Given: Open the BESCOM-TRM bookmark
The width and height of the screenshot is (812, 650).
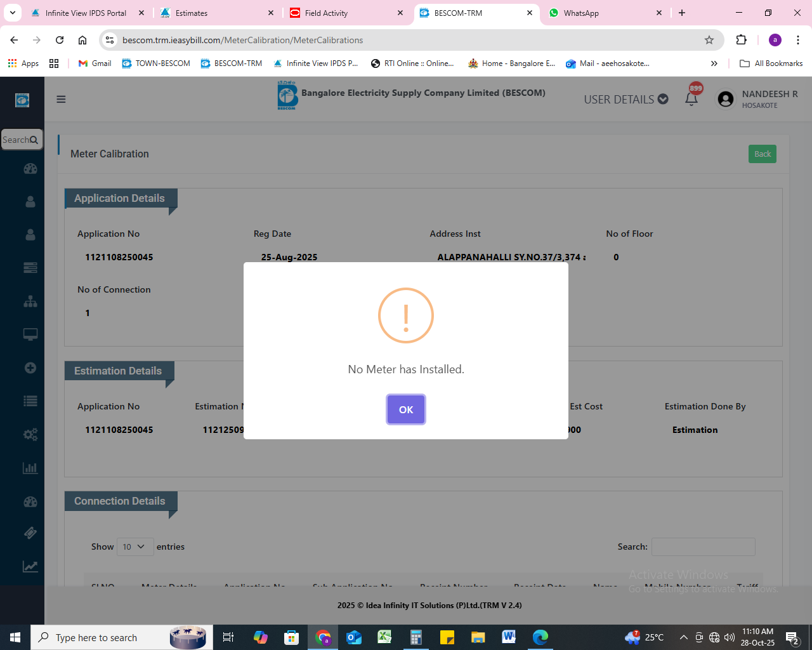Looking at the screenshot, I should tap(232, 63).
